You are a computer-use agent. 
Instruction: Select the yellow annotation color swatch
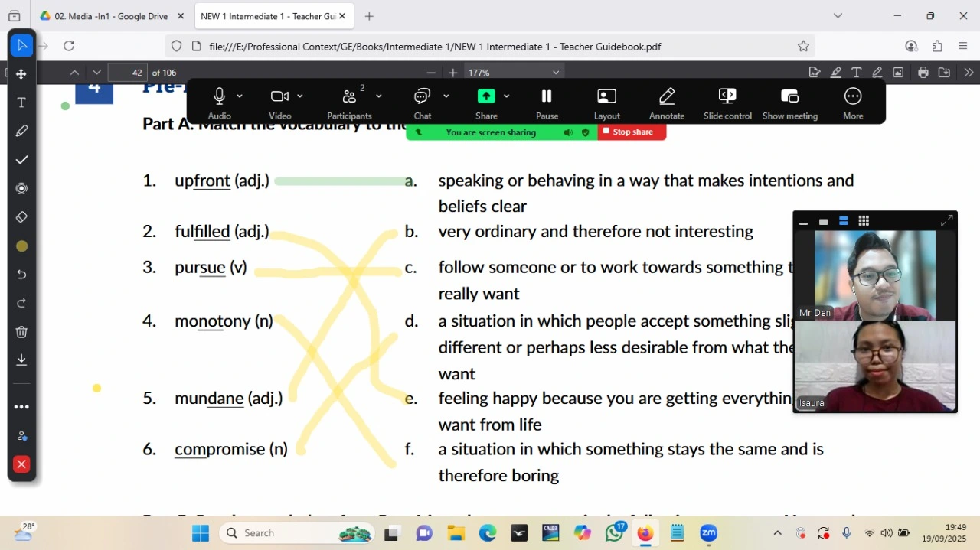point(21,246)
